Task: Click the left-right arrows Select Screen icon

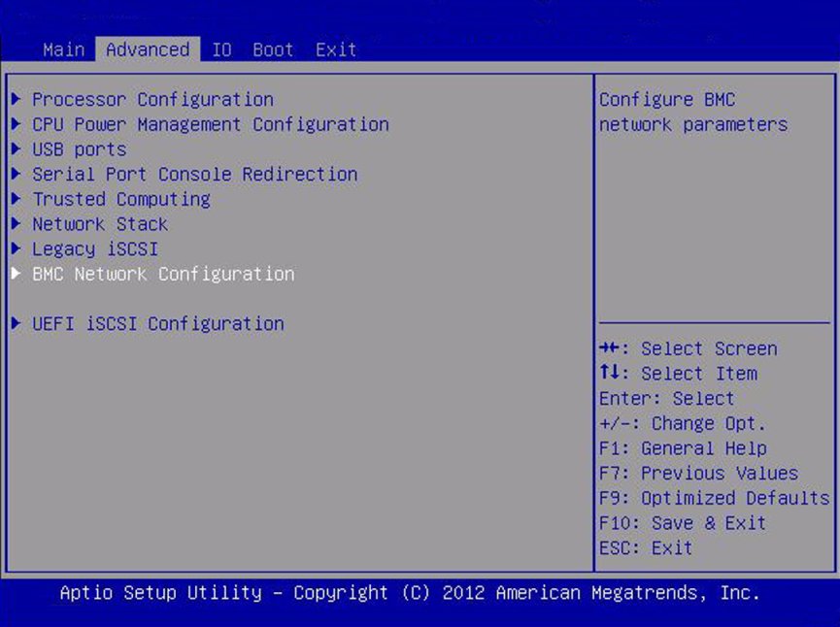Action: 609,348
